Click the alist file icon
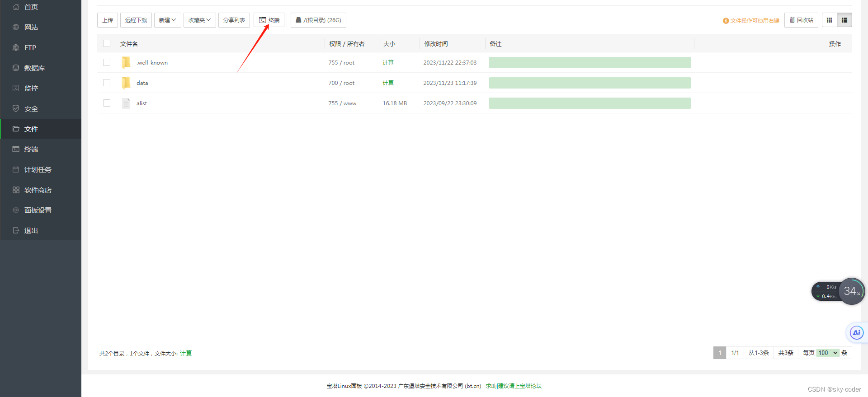This screenshot has height=397, width=868. tap(126, 103)
